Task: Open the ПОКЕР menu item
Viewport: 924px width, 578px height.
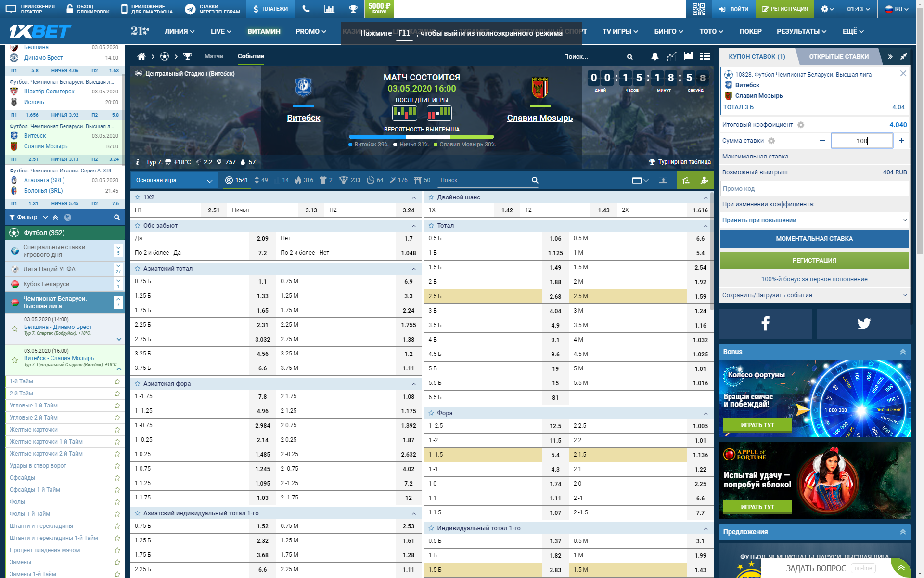Action: [x=750, y=31]
